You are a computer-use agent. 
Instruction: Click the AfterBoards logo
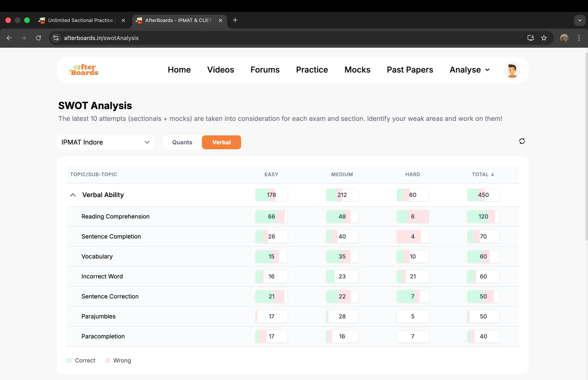(x=84, y=70)
